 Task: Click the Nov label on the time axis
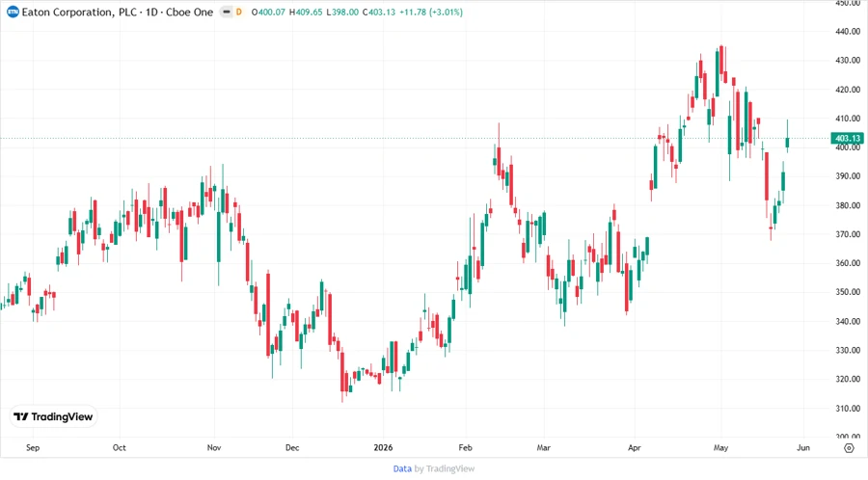pos(214,447)
